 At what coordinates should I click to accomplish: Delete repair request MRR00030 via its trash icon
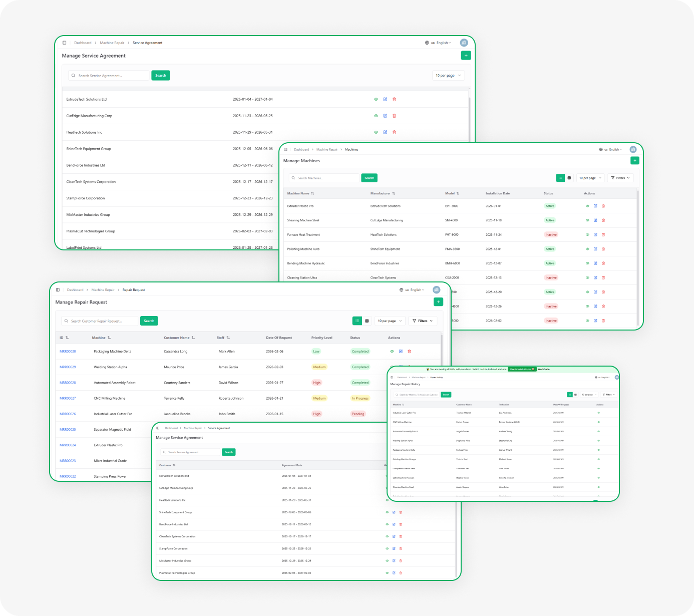[x=409, y=352]
